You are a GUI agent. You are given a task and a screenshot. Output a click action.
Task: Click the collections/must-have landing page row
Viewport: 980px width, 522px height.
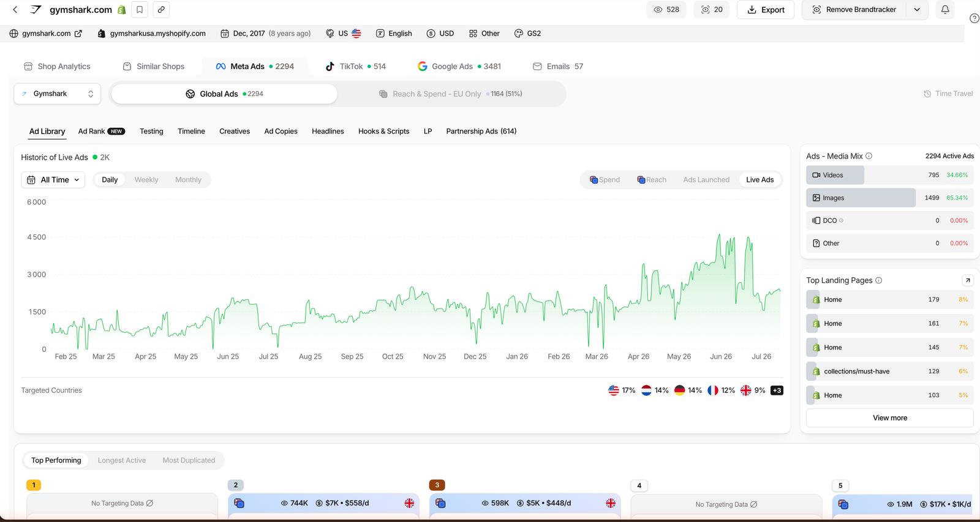[890, 371]
